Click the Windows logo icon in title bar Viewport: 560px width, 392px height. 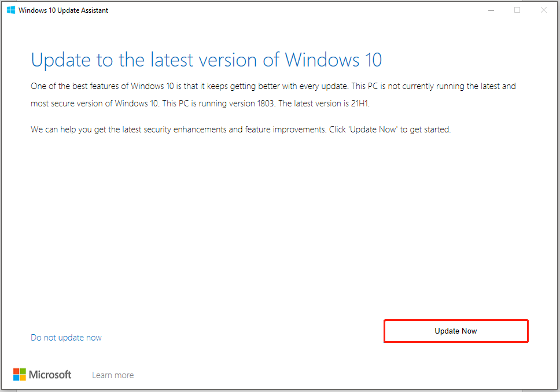(x=11, y=10)
